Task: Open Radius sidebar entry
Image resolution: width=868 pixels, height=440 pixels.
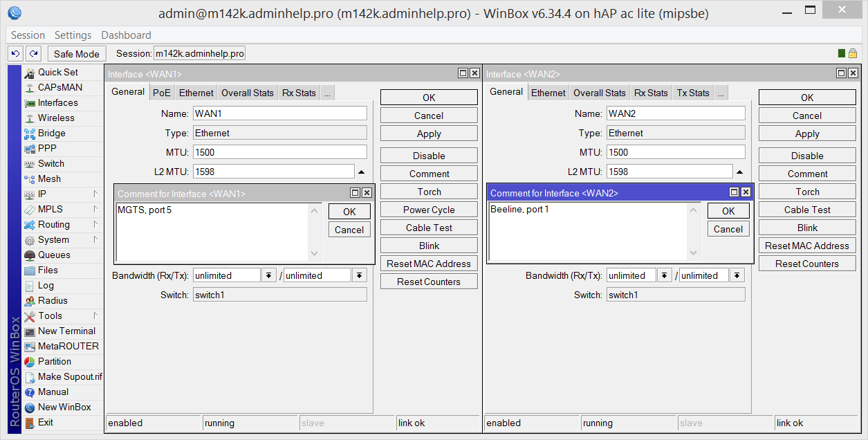Action: tap(53, 300)
